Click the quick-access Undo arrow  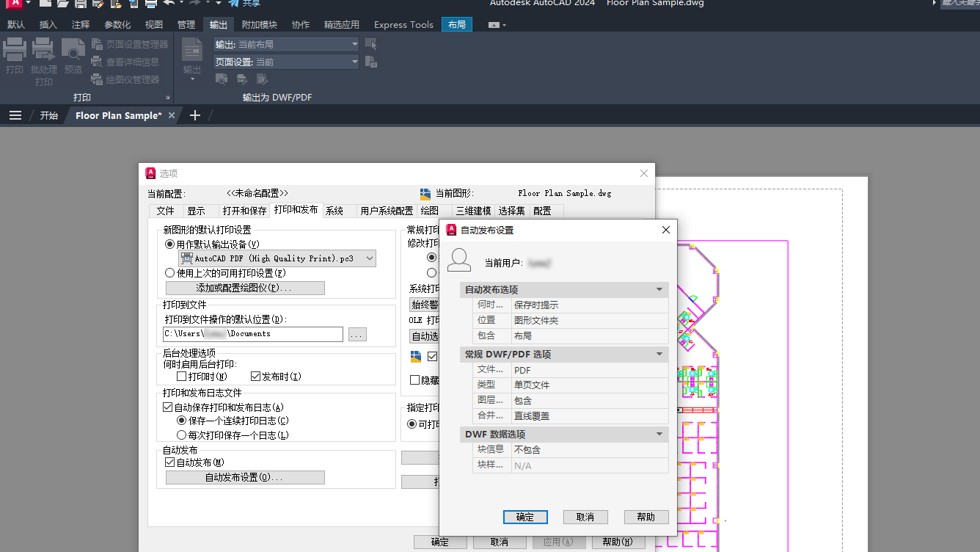click(169, 3)
